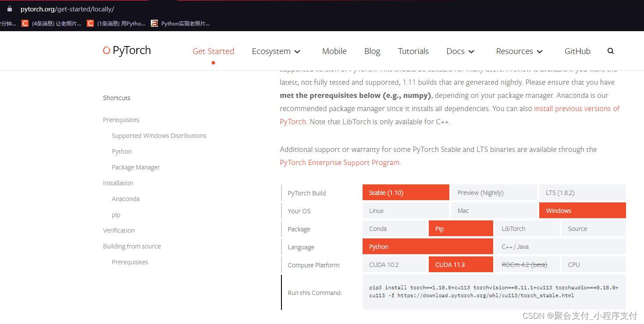Viewport: 644px width, 324px height.
Task: Select CPU compute platform
Action: coord(594,264)
